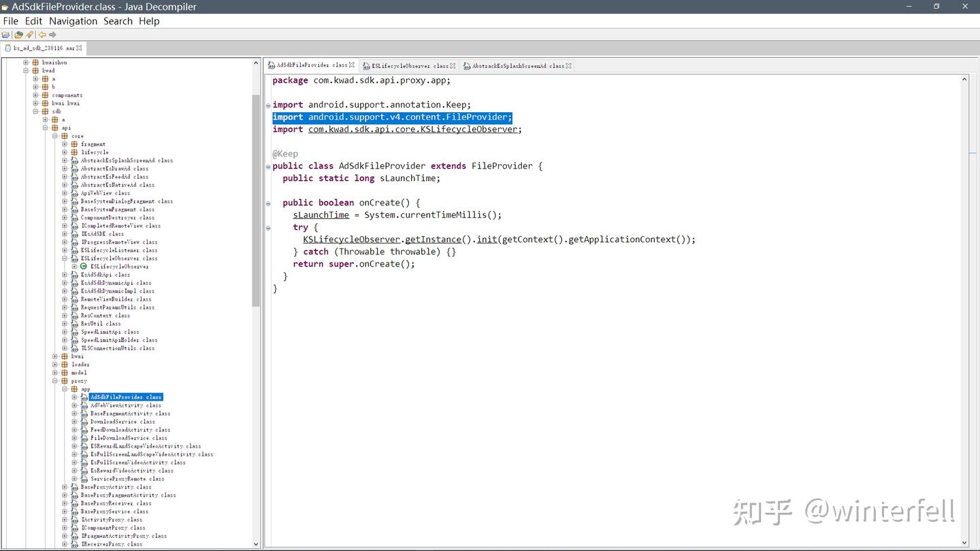Image resolution: width=980 pixels, height=551 pixels.
Task: Click the app package icon under proxy
Action: [x=74, y=389]
